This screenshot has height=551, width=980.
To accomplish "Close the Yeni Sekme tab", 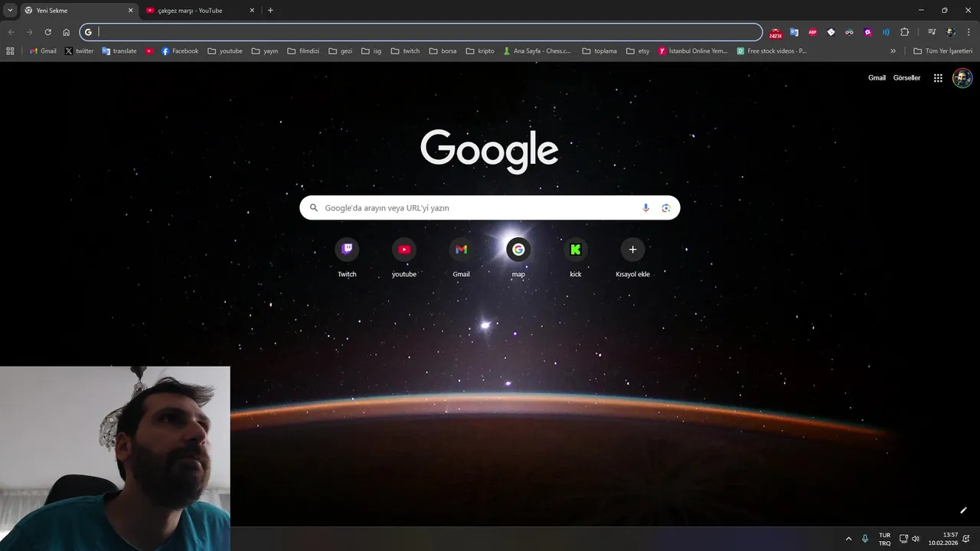I will click(x=130, y=11).
